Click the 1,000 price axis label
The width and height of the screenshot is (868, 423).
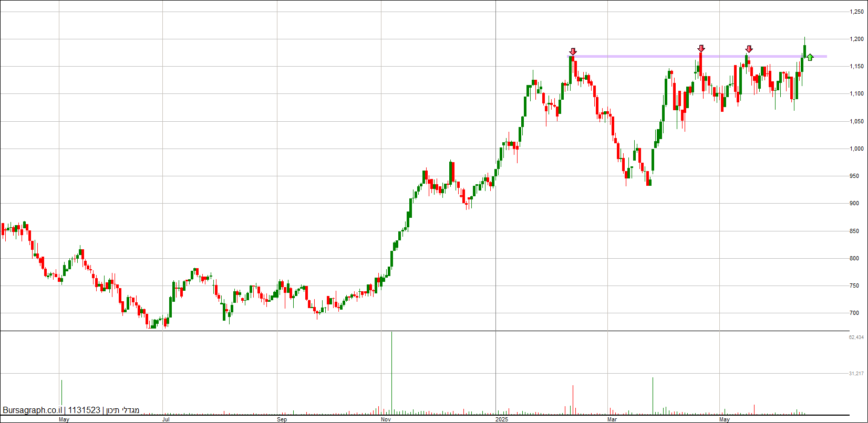(857, 149)
